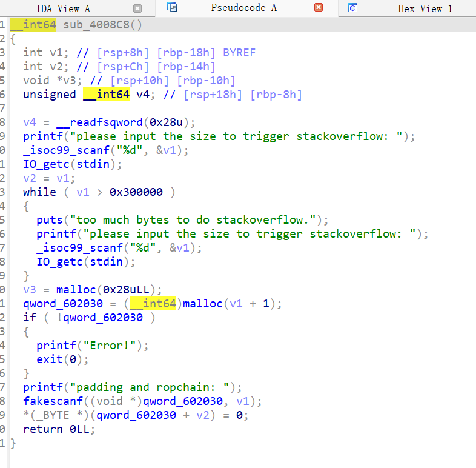Close the Pseudocode-A tab
Image resolution: width=476 pixels, height=468 pixels.
(x=319, y=8)
